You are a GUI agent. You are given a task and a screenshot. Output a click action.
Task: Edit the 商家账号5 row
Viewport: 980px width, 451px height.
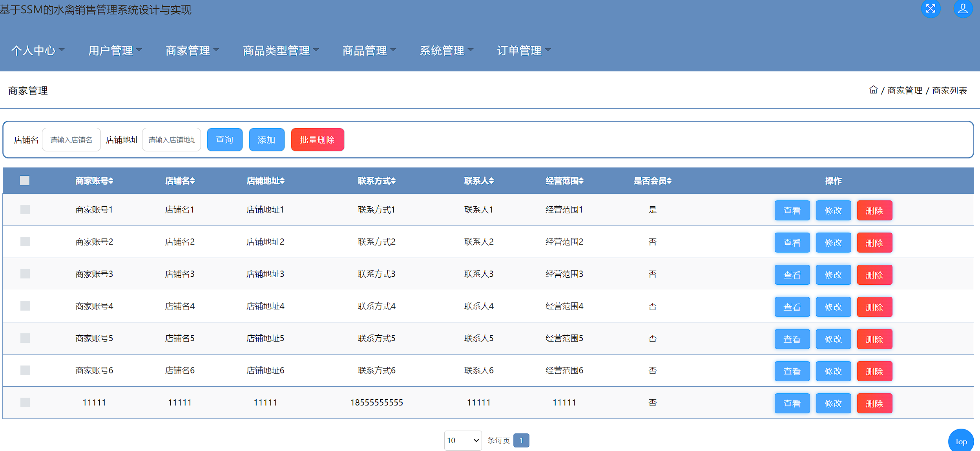834,339
